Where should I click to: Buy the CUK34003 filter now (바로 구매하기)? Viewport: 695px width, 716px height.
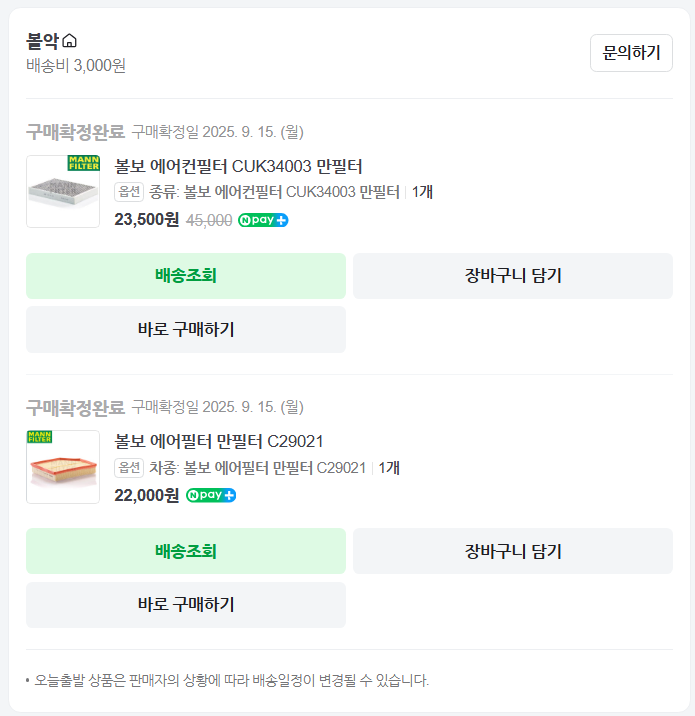point(186,329)
